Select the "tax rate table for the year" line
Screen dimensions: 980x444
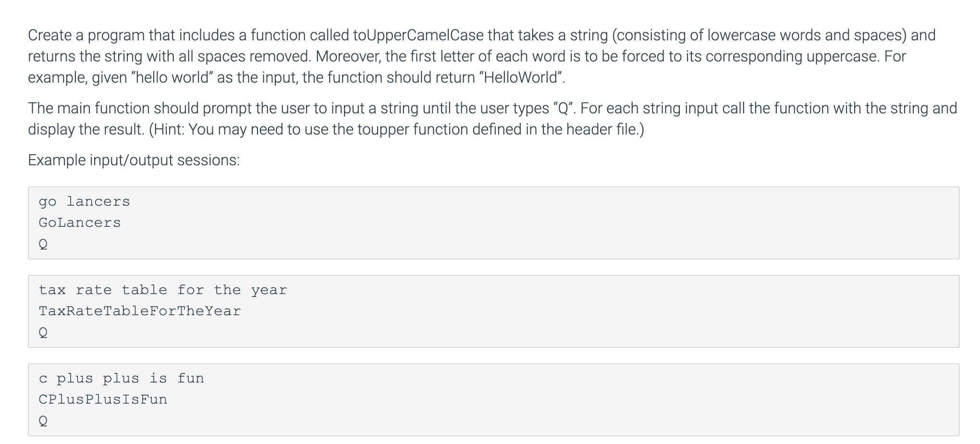point(163,290)
